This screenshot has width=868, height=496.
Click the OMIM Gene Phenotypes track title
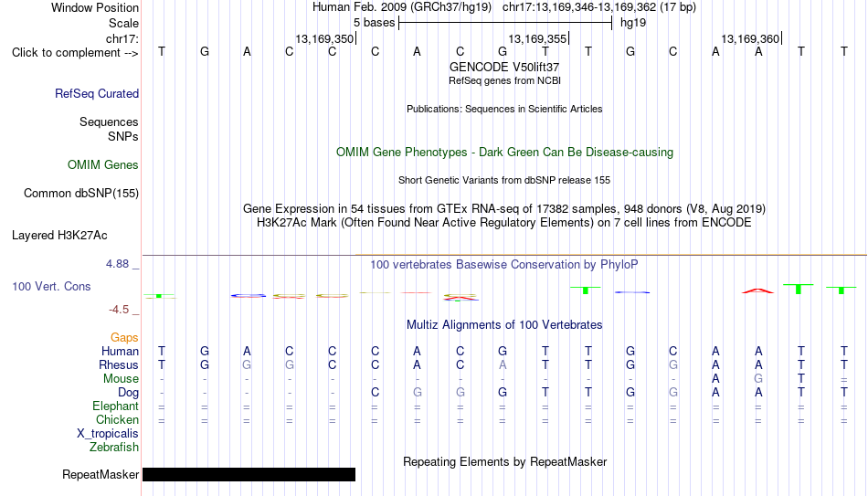point(504,153)
